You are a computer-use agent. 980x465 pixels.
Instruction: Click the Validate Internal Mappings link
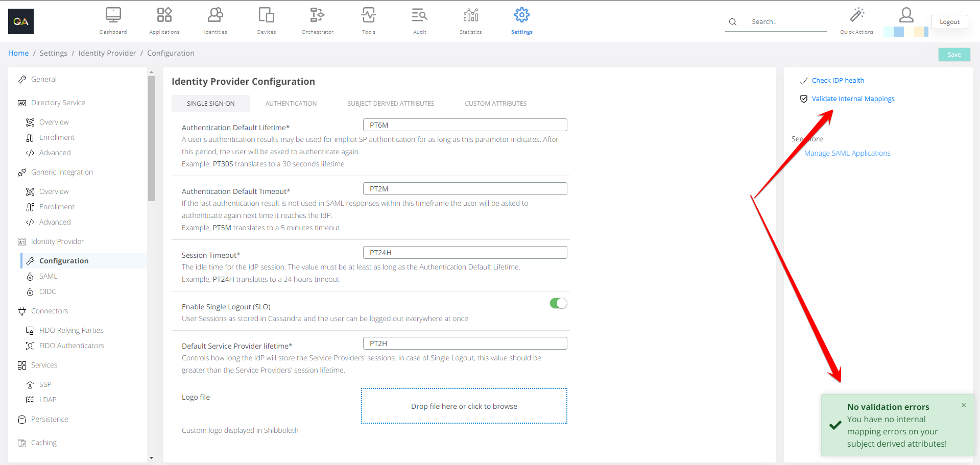[x=853, y=99]
